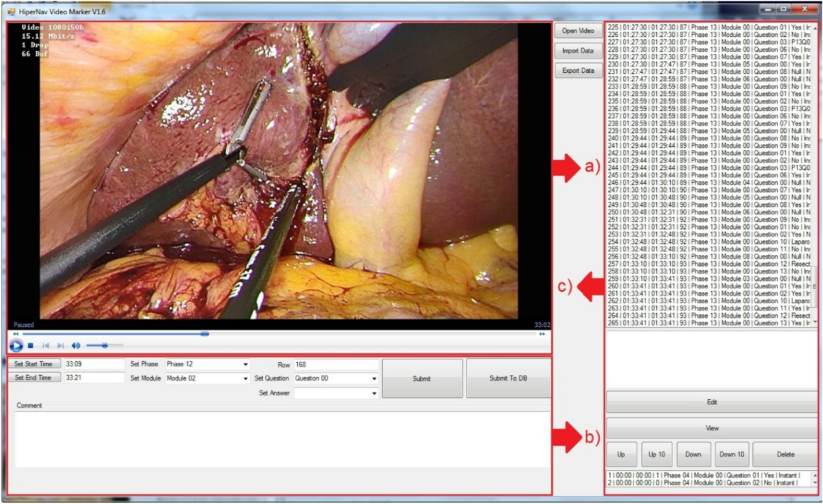Viewport: 823px width, 504px height.
Task: Click the Set Start Time button
Action: pyautogui.click(x=34, y=364)
